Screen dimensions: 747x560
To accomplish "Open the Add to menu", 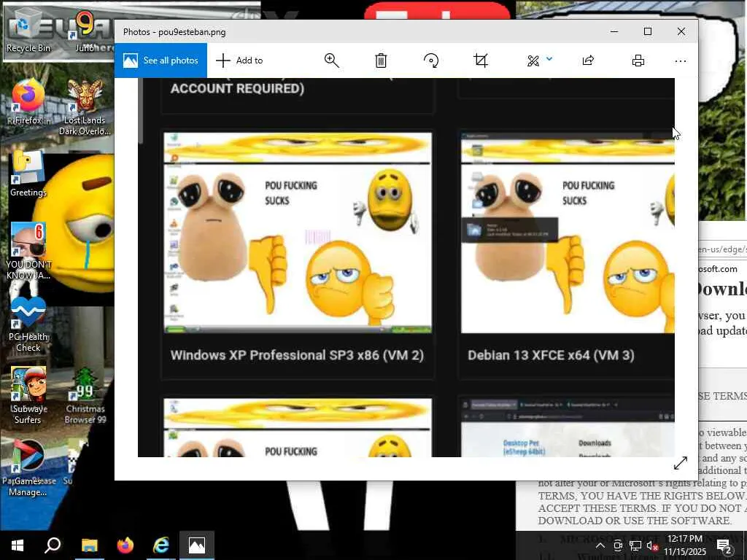I will click(x=239, y=61).
